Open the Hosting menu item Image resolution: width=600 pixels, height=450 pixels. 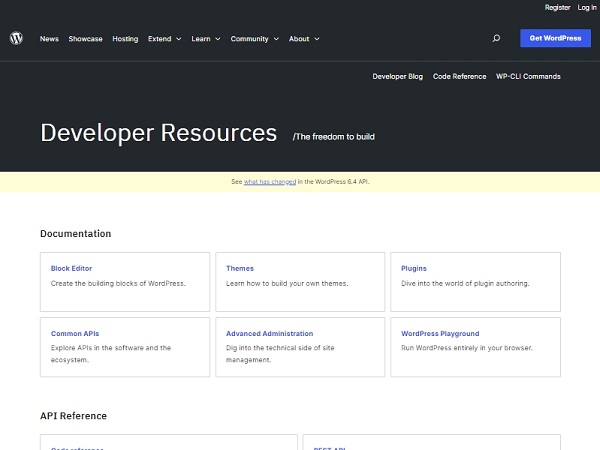(x=125, y=39)
